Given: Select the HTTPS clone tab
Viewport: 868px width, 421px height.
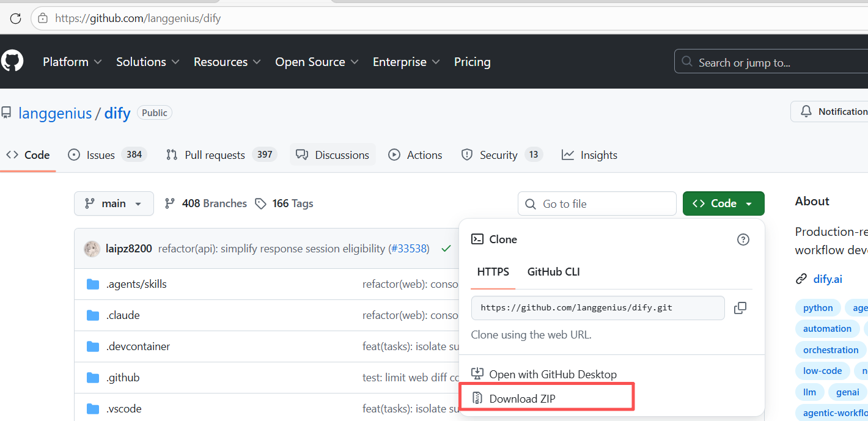Looking at the screenshot, I should coord(493,272).
